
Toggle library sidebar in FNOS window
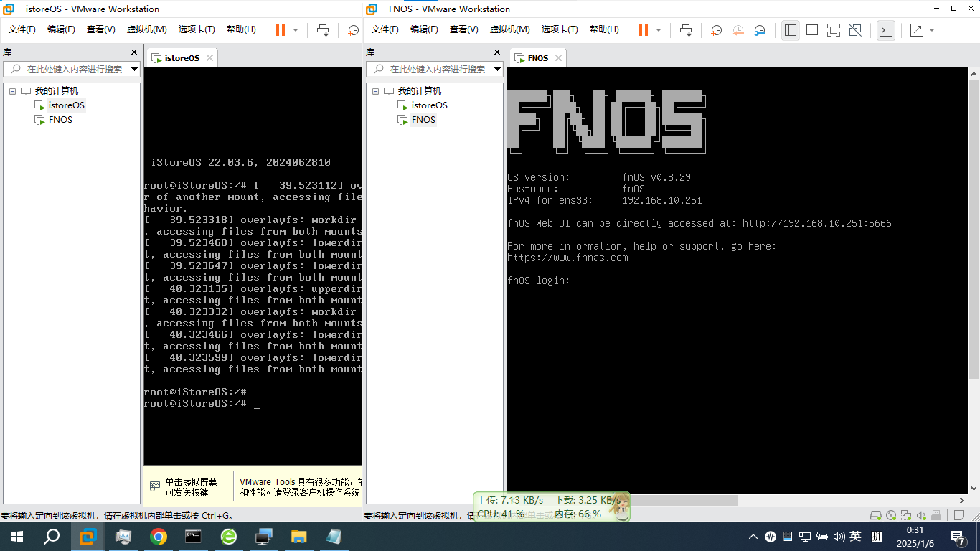pyautogui.click(x=791, y=30)
